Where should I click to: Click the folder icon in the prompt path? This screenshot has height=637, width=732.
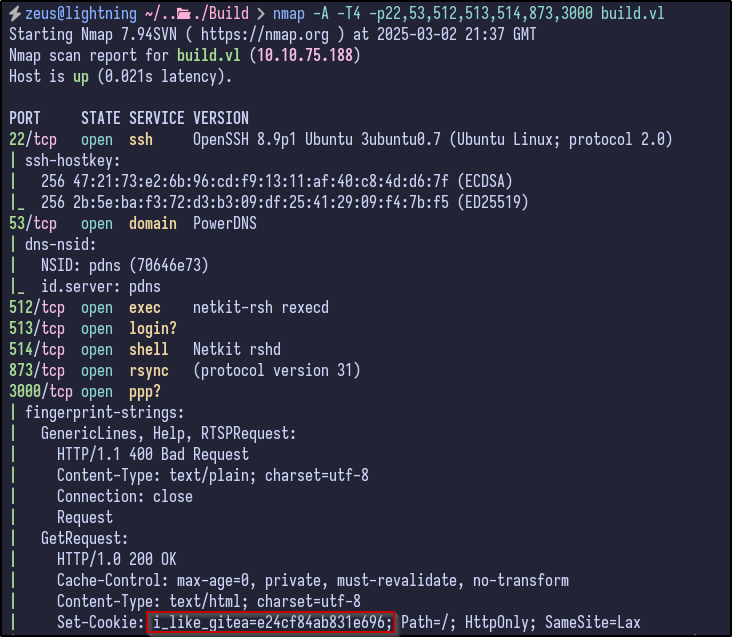click(x=155, y=13)
